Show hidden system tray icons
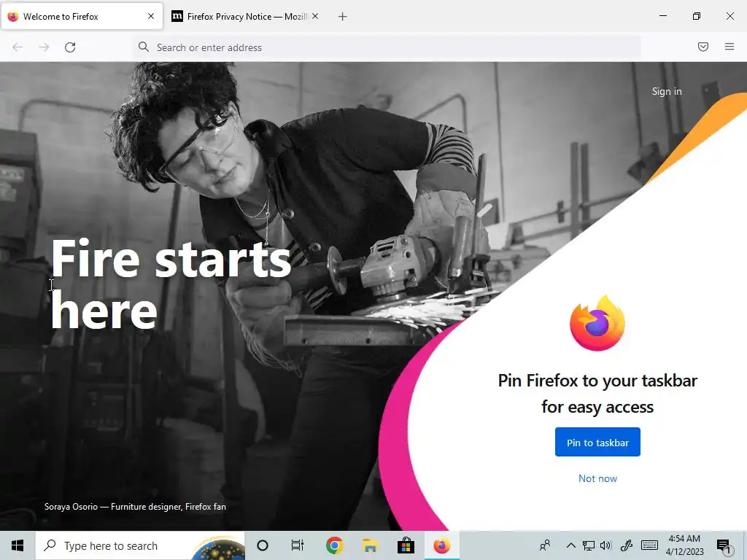Image resolution: width=747 pixels, height=560 pixels. coord(570,545)
